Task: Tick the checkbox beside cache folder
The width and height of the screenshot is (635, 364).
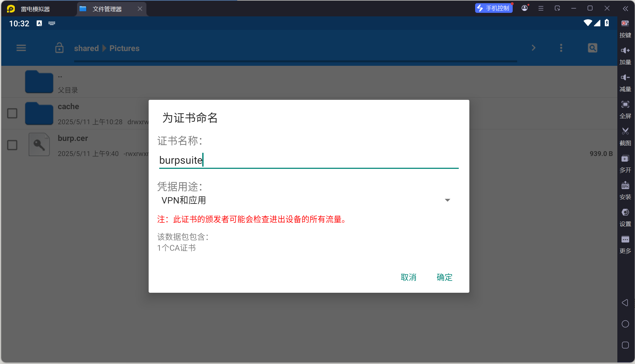Action: pos(12,113)
